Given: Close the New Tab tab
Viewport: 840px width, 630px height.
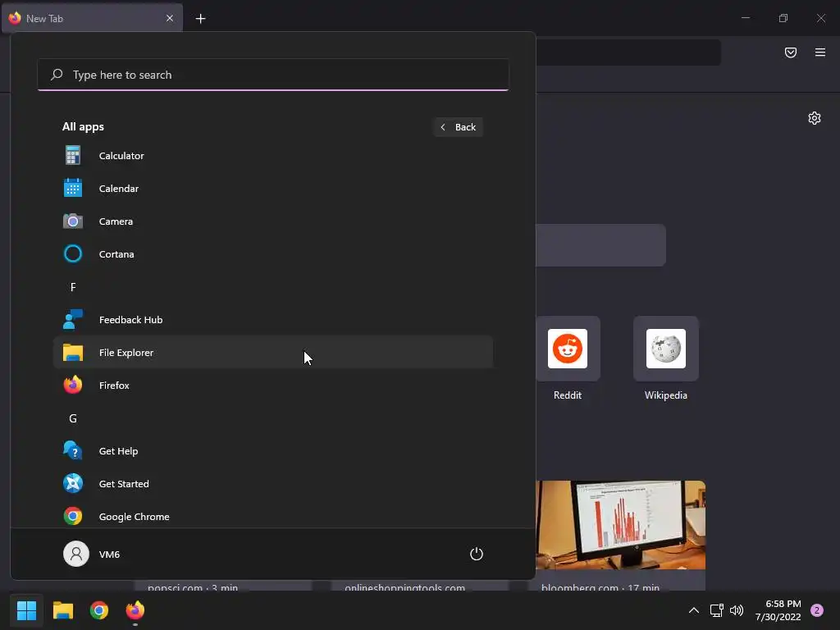Looking at the screenshot, I should click(x=169, y=18).
